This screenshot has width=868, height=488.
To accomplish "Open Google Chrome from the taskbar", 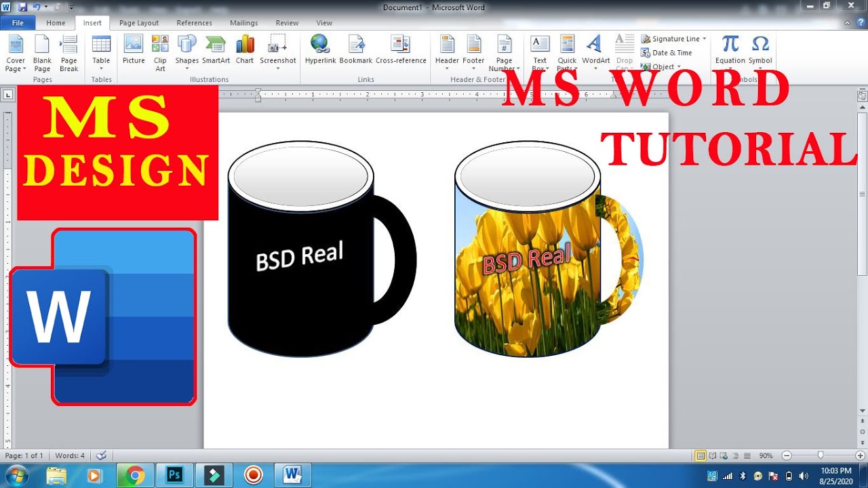I will (x=135, y=476).
